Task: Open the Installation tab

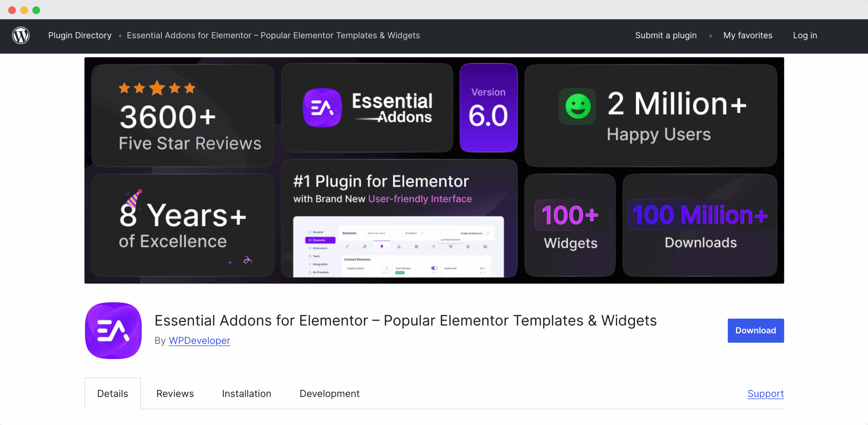Action: (x=246, y=393)
